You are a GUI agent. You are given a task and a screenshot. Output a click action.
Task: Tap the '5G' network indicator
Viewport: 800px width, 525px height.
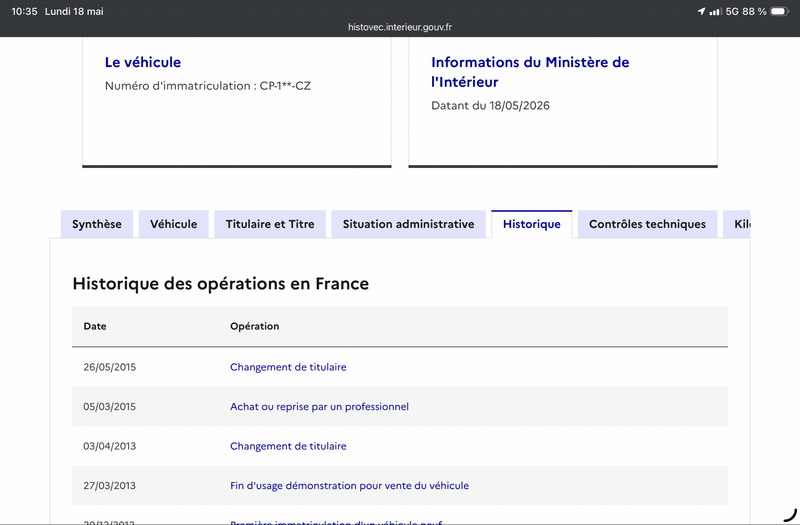click(732, 11)
